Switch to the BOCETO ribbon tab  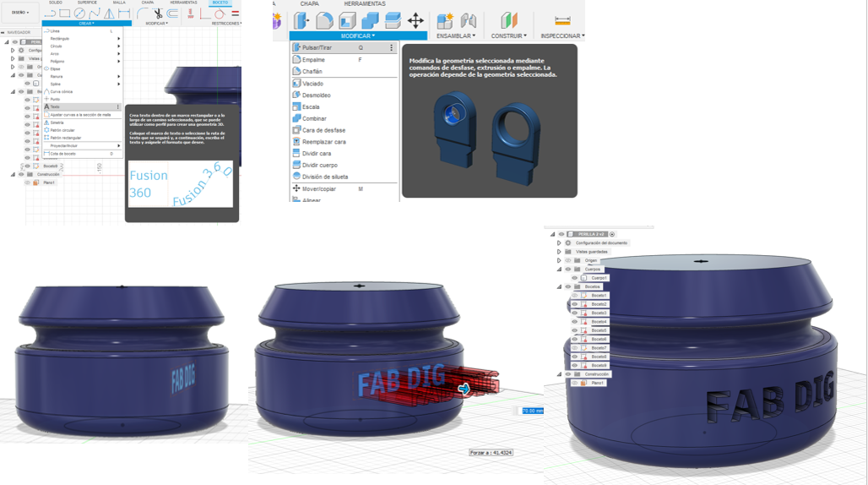[220, 3]
